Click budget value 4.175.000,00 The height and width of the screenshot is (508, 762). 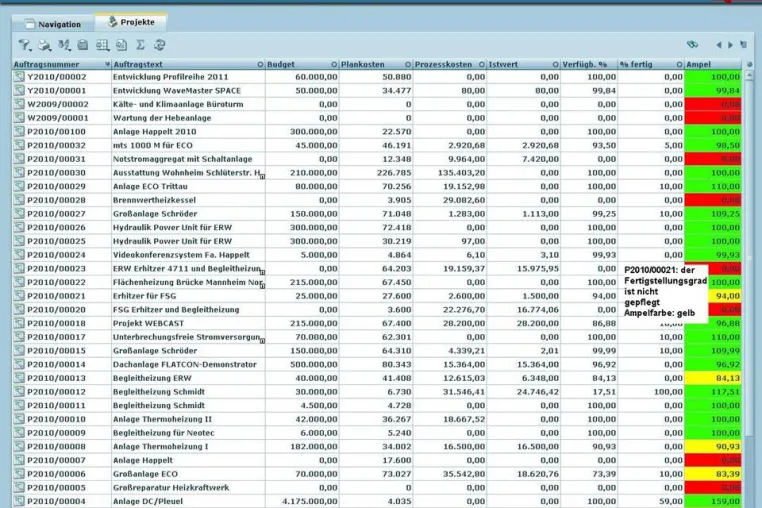click(310, 501)
